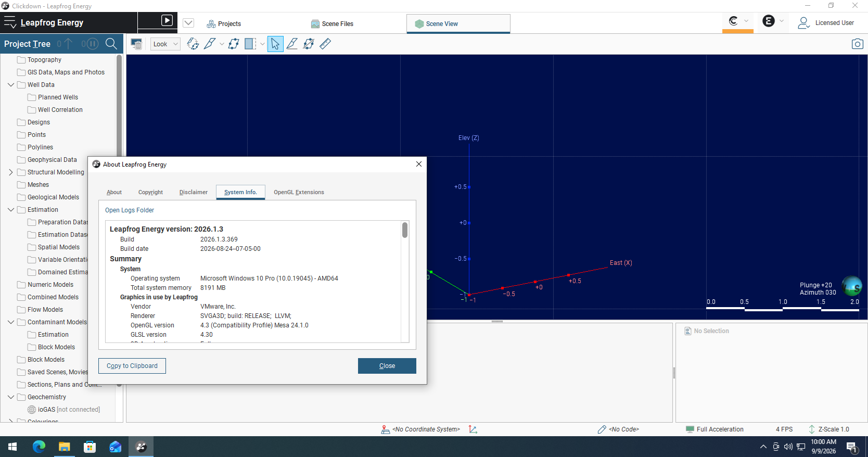This screenshot has width=868, height=457.
Task: Open the Copyright tab in dialog
Action: 150,192
